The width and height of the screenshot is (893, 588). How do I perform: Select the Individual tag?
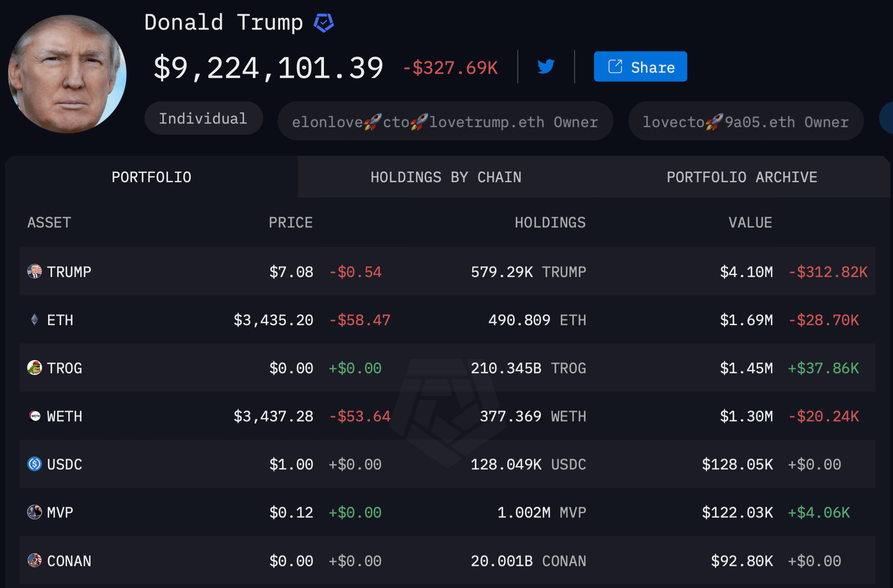click(204, 118)
